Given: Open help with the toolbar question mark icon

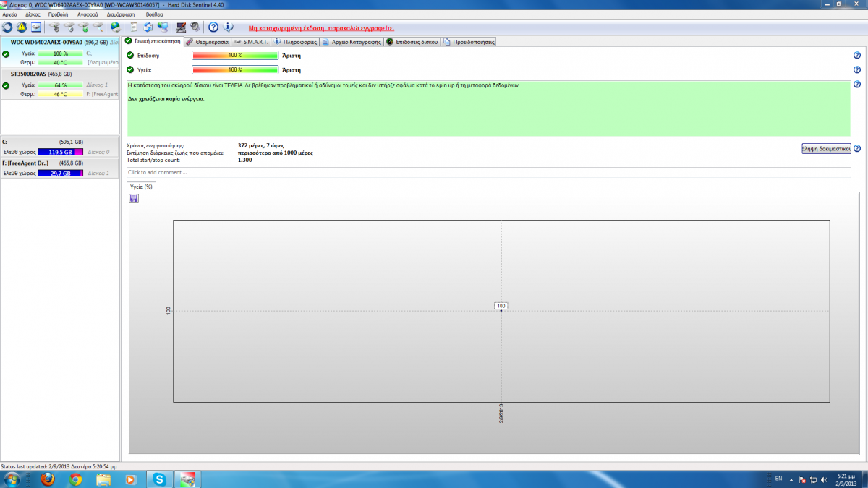Looking at the screenshot, I should 213,27.
